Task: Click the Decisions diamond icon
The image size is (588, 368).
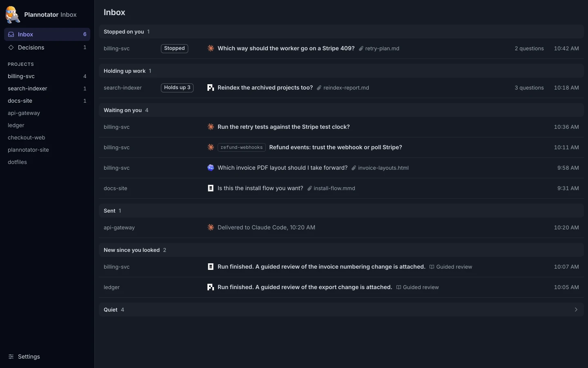Action: coord(11,47)
